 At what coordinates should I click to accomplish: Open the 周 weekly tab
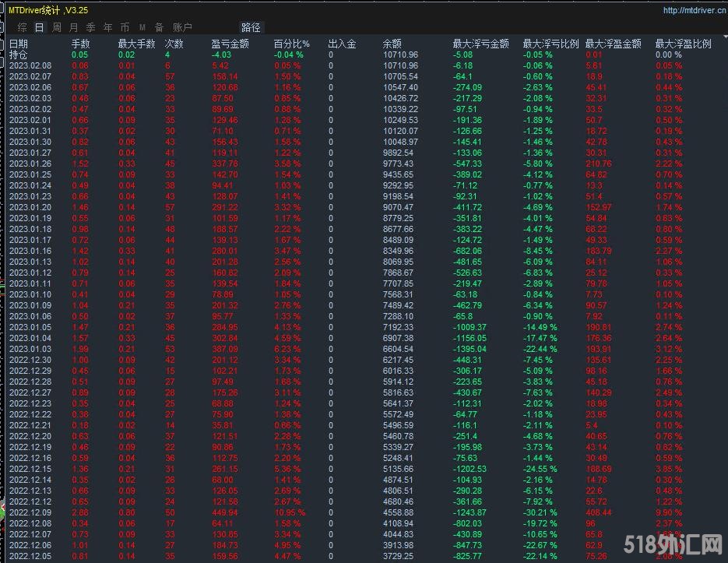[x=57, y=27]
